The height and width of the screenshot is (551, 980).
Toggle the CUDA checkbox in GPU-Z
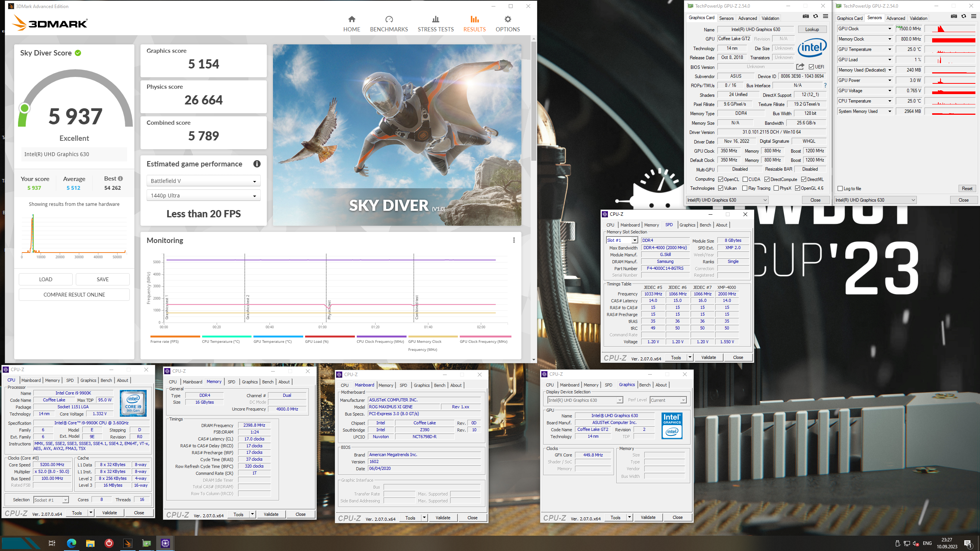pos(745,179)
